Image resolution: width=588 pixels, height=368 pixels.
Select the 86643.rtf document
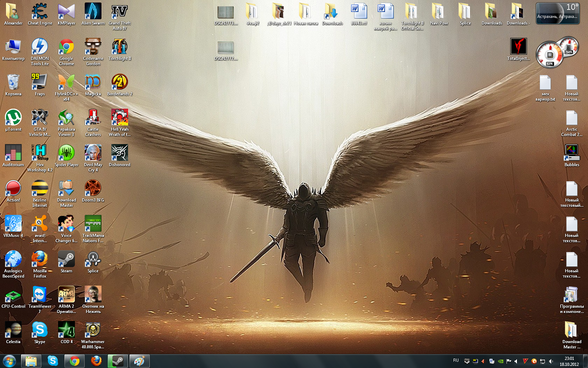click(359, 14)
